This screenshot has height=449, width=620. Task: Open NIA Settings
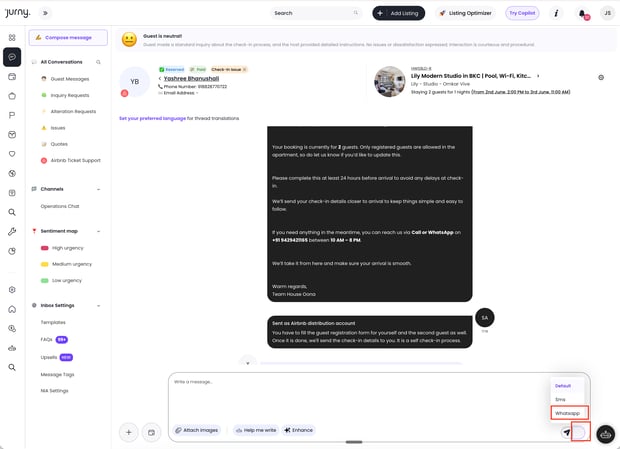coord(54,391)
